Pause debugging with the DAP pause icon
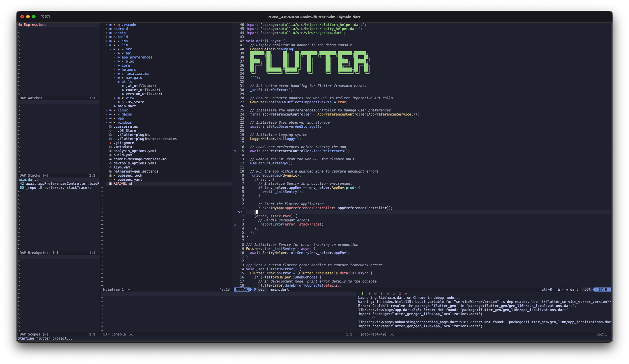Image resolution: width=629 pixels, height=364 pixels. (363, 294)
